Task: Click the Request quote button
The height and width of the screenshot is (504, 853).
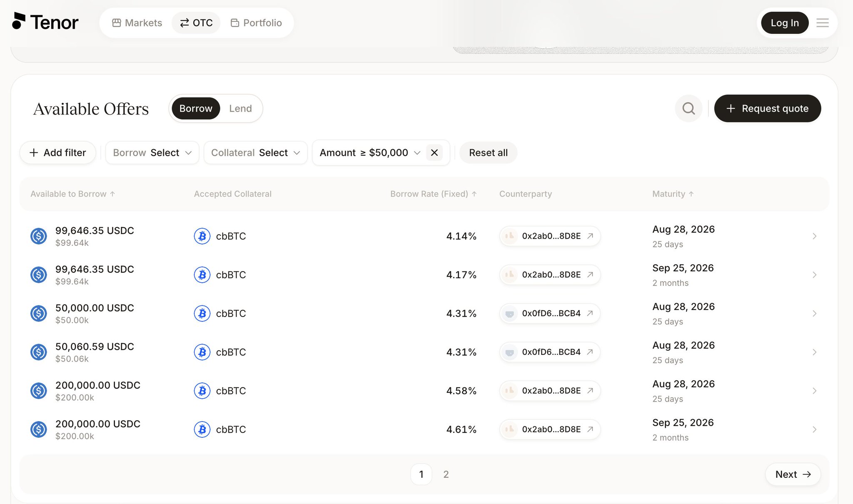Action: pyautogui.click(x=767, y=109)
